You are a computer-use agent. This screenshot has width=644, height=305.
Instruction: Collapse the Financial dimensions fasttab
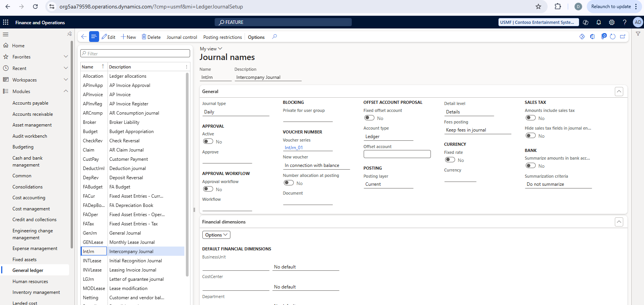pos(619,222)
